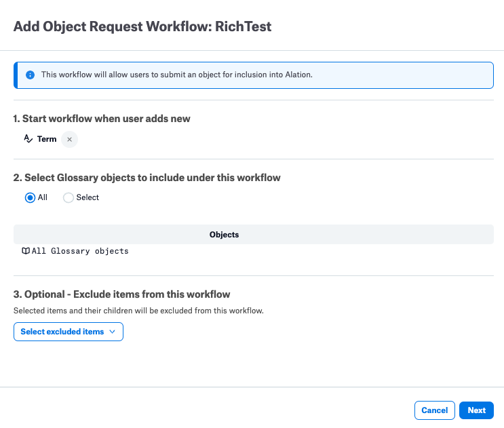Click the Term label text
Viewport: 504px width, 428px height.
[47, 139]
